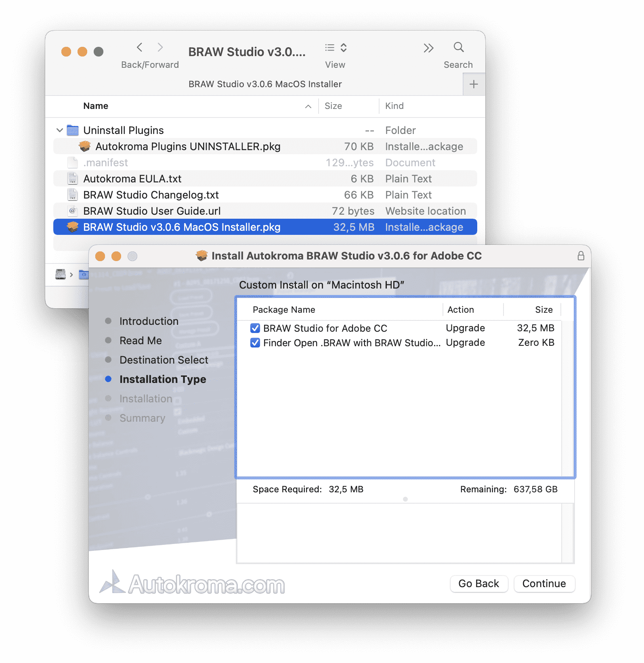The image size is (644, 663).
Task: Click the package icon in installer title
Action: [201, 255]
